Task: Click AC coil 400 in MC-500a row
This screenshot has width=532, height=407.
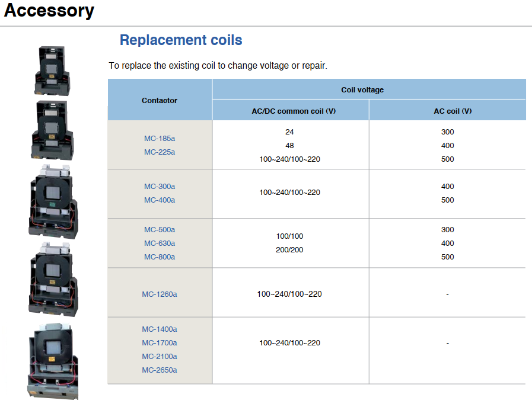Action: [x=448, y=243]
